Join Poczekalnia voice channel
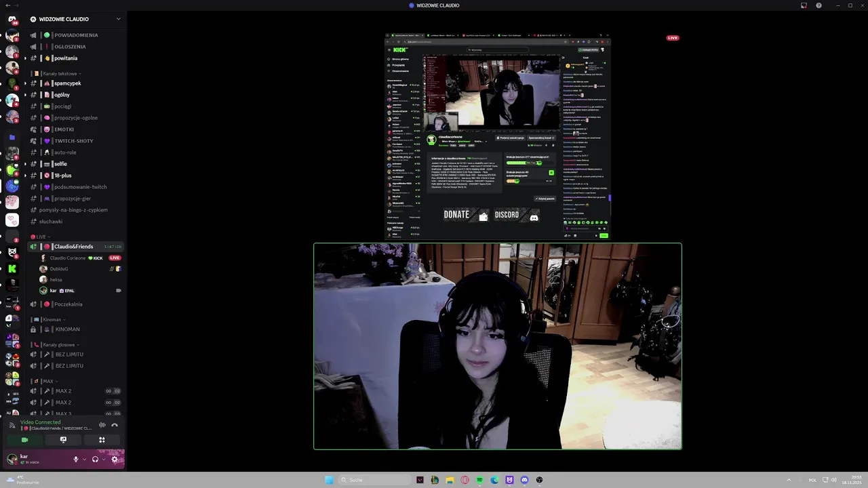Image resolution: width=868 pixels, height=488 pixels. coord(75,304)
